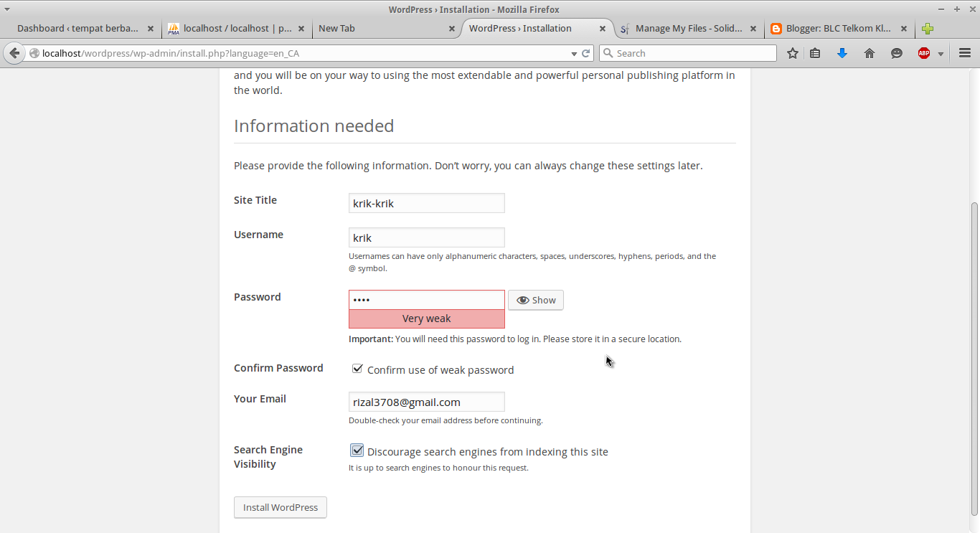Open the bookmarks list icon

[815, 53]
